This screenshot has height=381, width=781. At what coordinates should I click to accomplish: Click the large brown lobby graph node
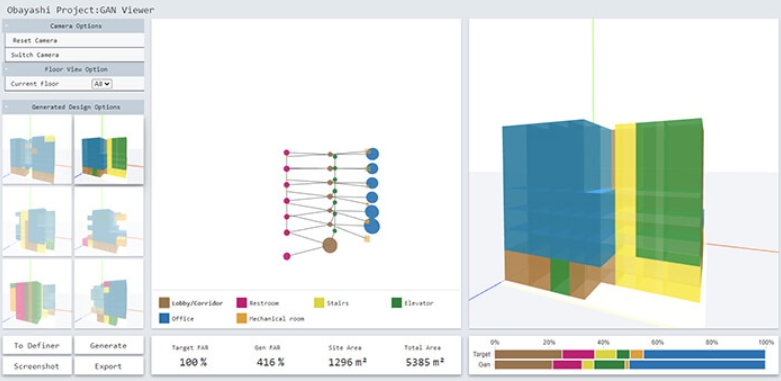point(330,245)
